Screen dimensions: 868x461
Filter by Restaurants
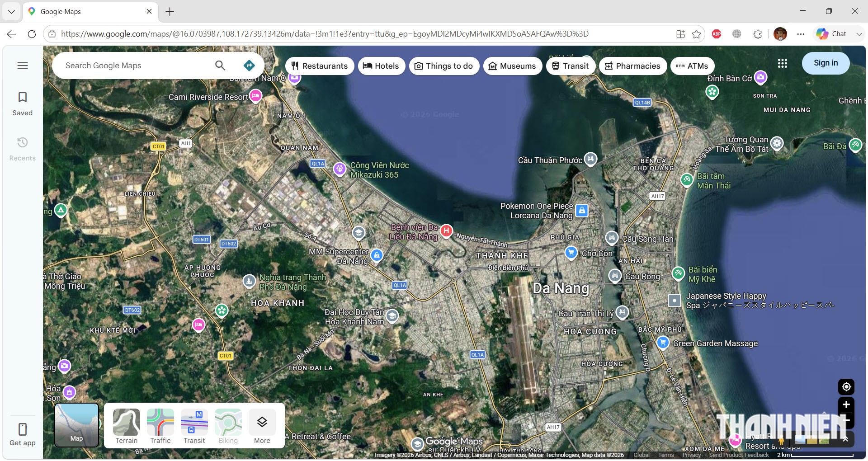[320, 66]
